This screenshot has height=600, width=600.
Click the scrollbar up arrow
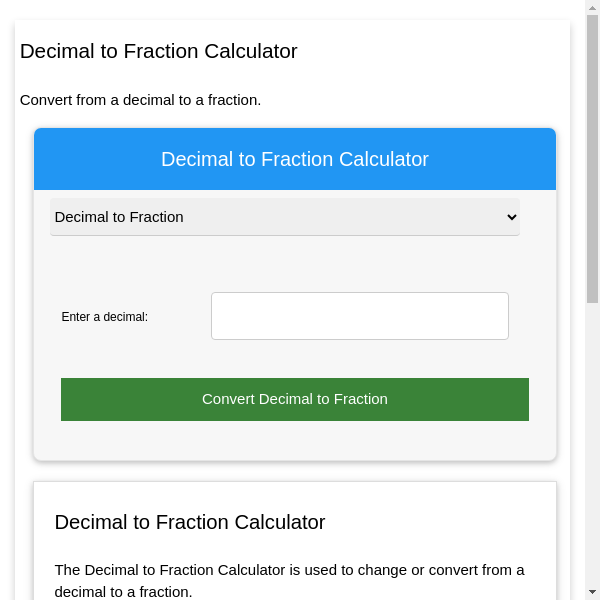592,8
